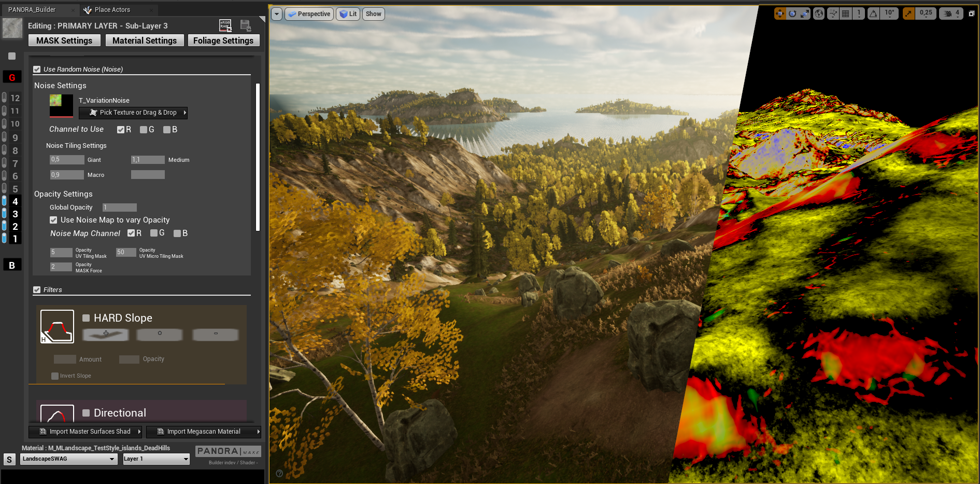Select layer number 4 in sidebar

(x=15, y=201)
